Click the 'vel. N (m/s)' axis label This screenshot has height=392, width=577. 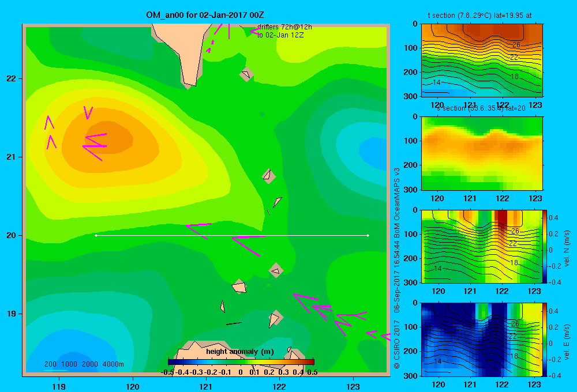click(x=567, y=248)
